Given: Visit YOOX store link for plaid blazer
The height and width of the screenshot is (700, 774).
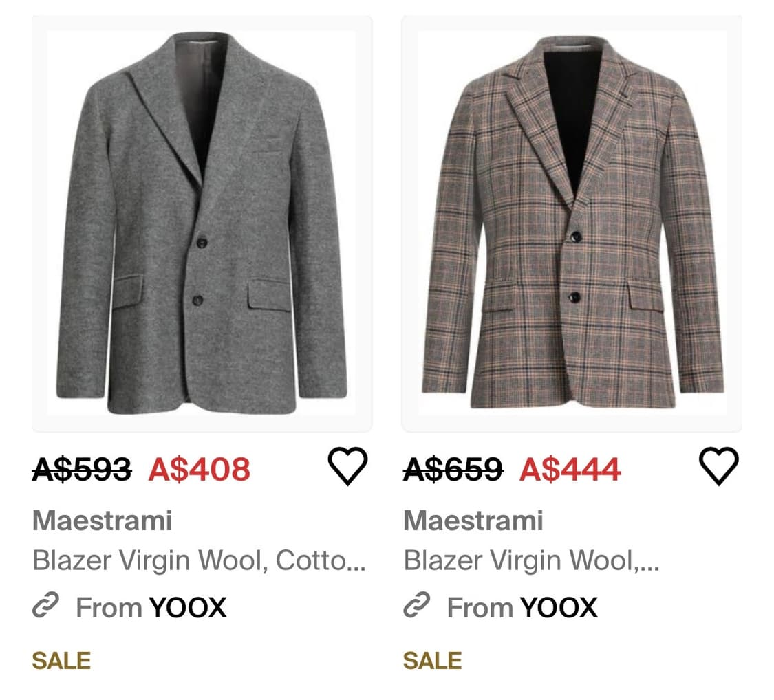Looking at the screenshot, I should tap(559, 608).
